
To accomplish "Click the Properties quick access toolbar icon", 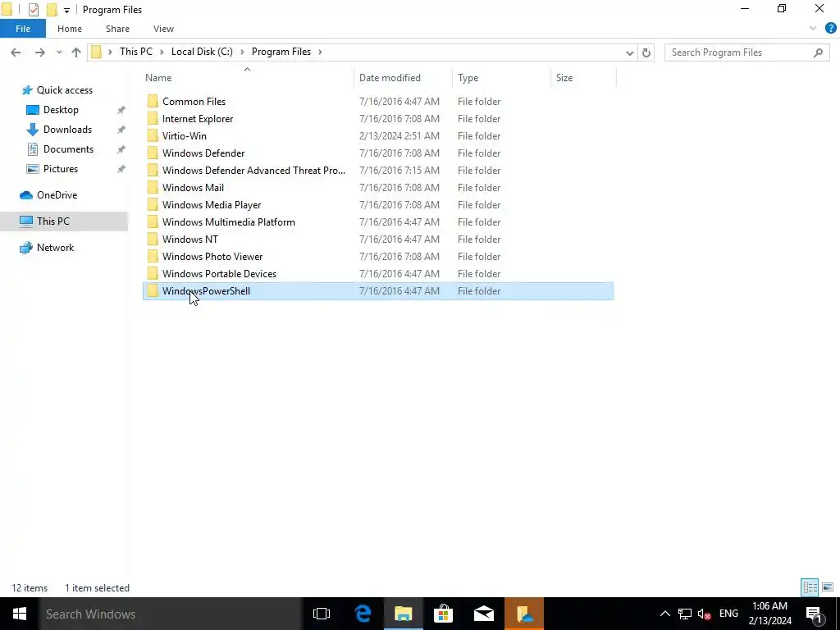I will click(33, 10).
